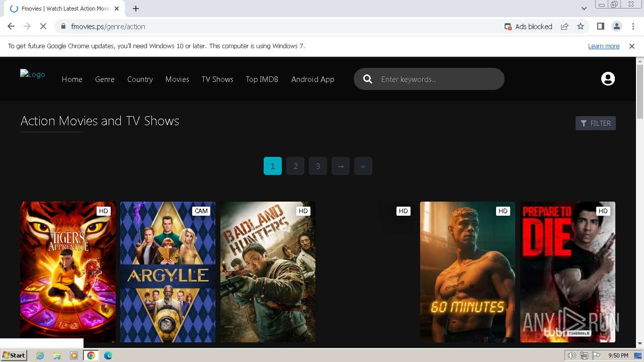644x362 pixels.
Task: Open the Country menu
Action: pyautogui.click(x=140, y=79)
